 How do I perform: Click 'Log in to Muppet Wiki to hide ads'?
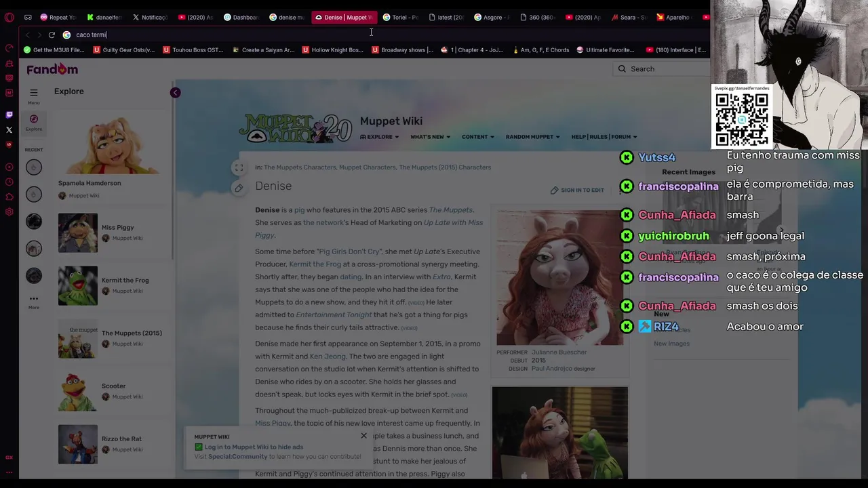[254, 447]
